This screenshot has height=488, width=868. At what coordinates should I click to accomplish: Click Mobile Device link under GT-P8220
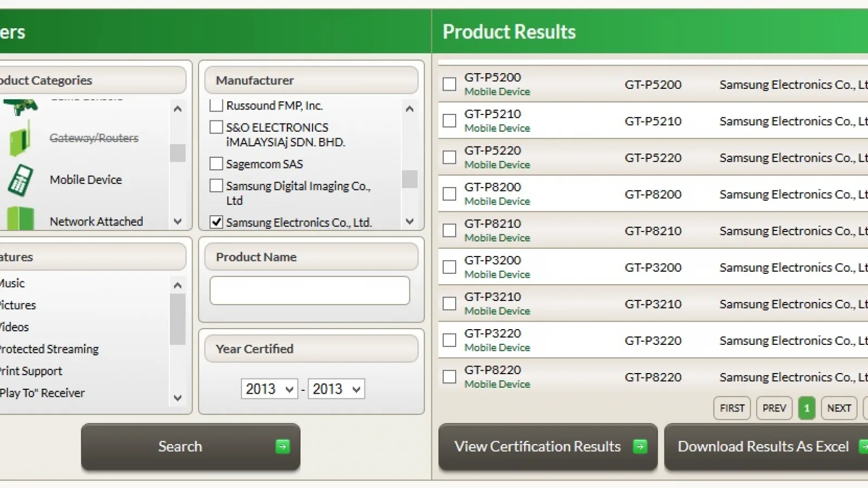497,384
